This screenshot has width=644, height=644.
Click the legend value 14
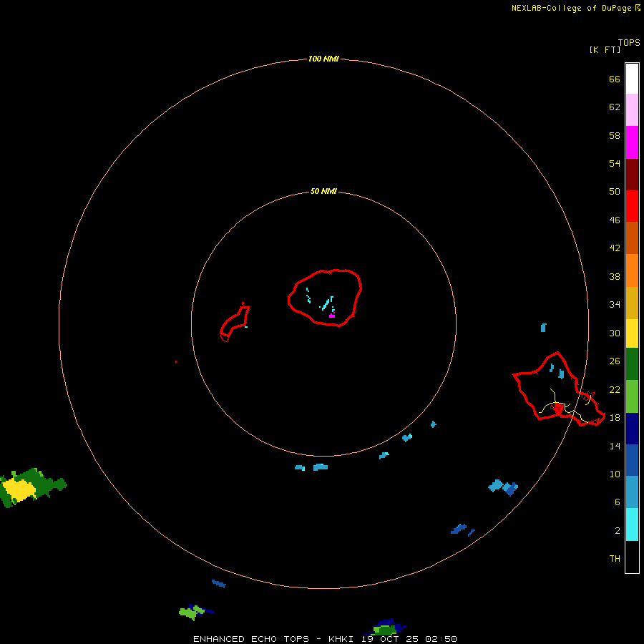(615, 446)
